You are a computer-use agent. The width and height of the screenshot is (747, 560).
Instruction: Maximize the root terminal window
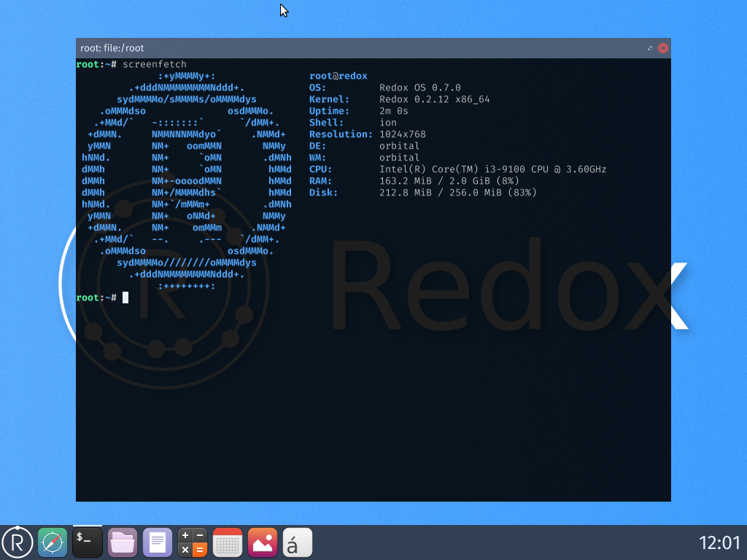pyautogui.click(x=650, y=48)
